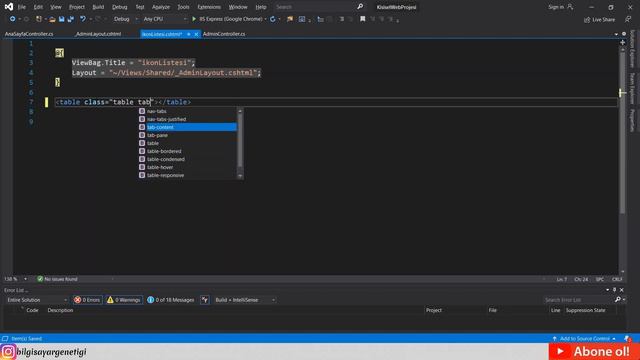Open the Error List window options dropdown
Screen dimensions: 640x360
pyautogui.click(x=607, y=290)
